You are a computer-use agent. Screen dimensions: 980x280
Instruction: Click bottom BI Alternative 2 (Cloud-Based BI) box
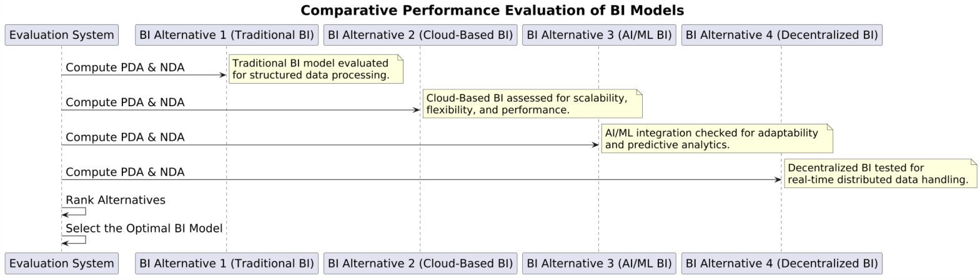pyautogui.click(x=420, y=264)
